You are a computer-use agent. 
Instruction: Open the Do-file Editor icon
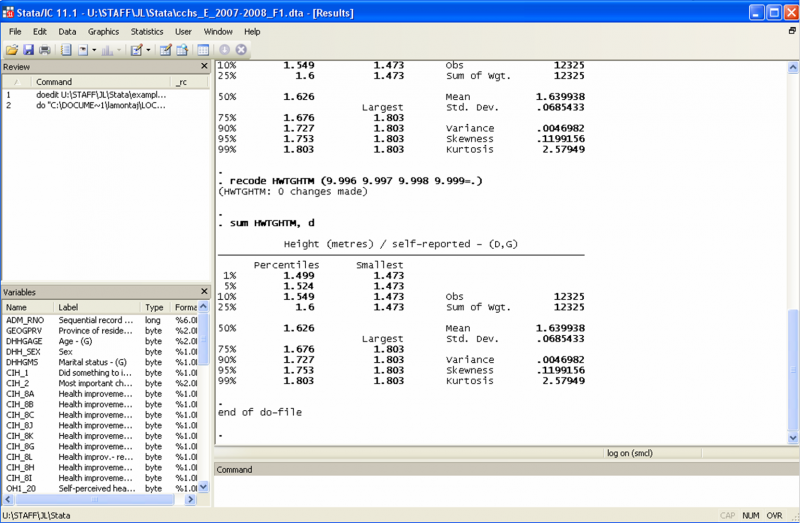pyautogui.click(x=135, y=49)
